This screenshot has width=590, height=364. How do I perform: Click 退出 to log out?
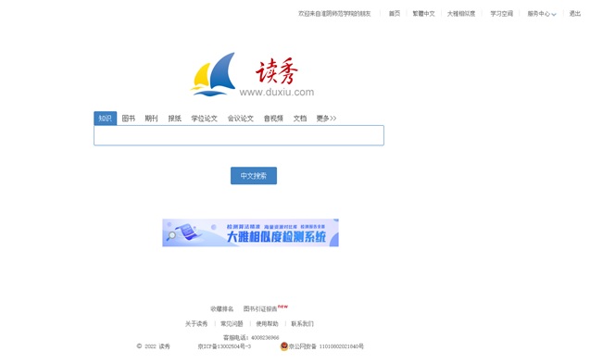[575, 14]
